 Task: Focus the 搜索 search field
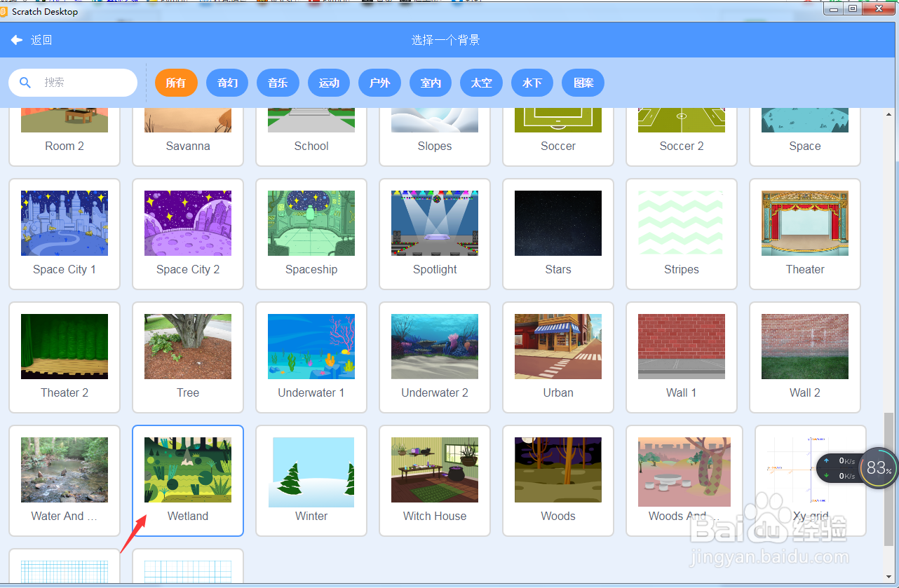coord(73,83)
